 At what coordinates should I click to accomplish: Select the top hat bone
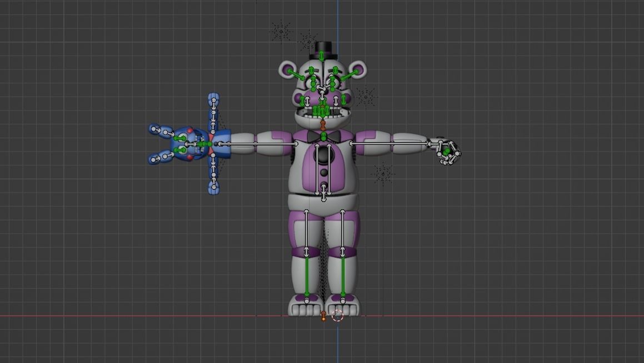[x=322, y=56]
